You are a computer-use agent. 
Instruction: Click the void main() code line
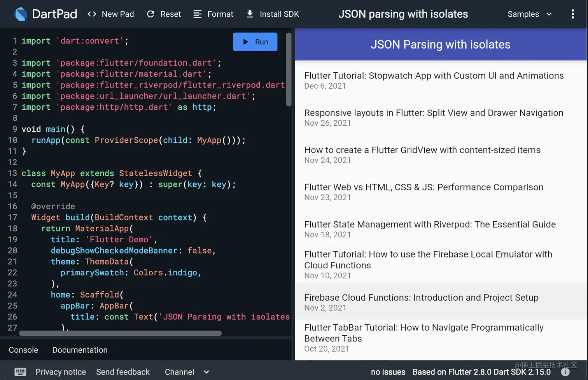pyautogui.click(x=53, y=129)
